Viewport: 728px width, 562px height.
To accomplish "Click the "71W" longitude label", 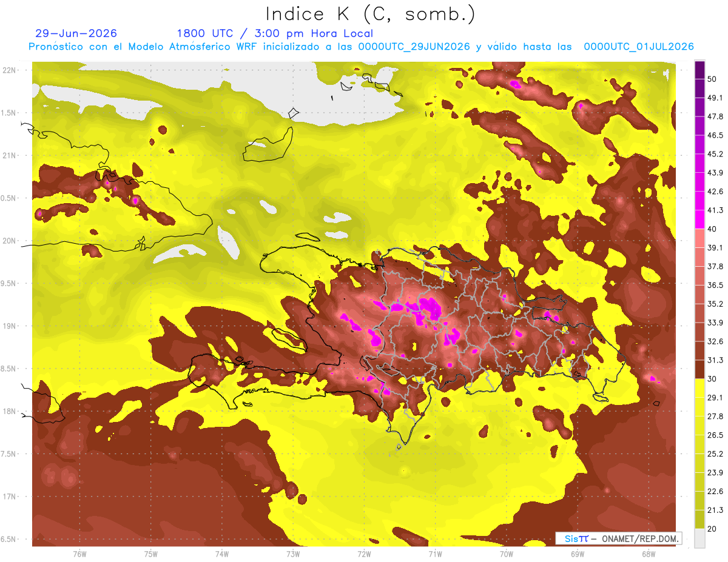I will pos(435,554).
